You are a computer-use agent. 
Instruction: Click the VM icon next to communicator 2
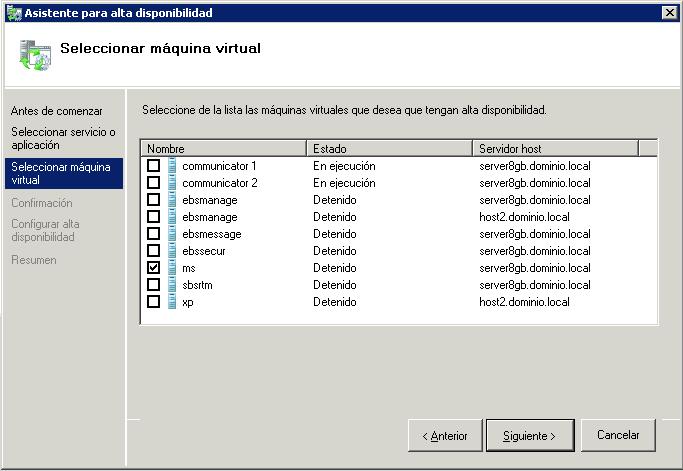(x=172, y=183)
